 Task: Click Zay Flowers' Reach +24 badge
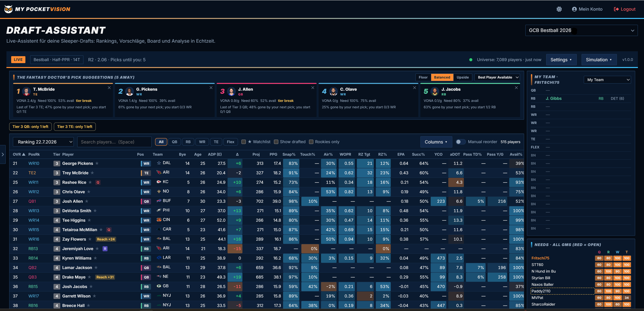pos(106,239)
